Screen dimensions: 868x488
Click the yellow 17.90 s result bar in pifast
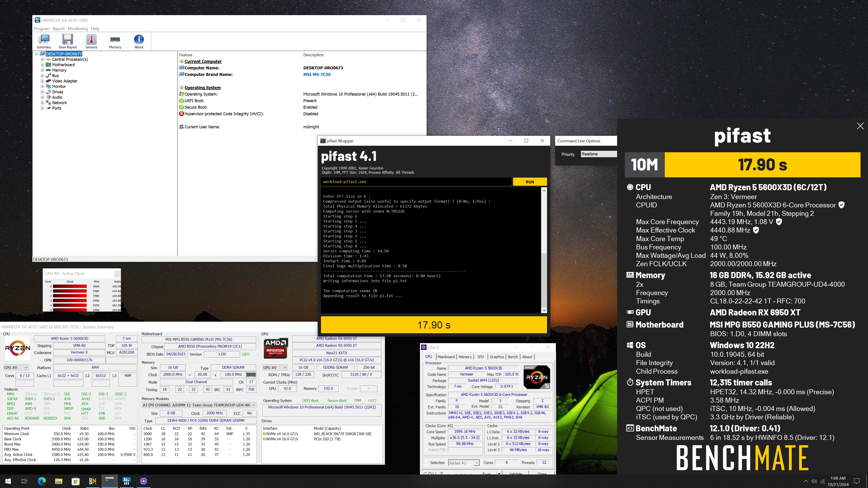(x=434, y=325)
